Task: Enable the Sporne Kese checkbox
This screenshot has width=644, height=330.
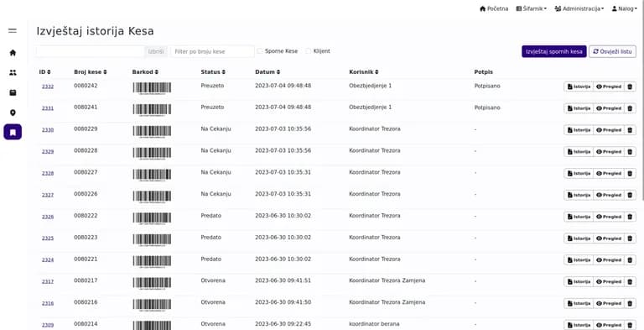Action: 260,51
